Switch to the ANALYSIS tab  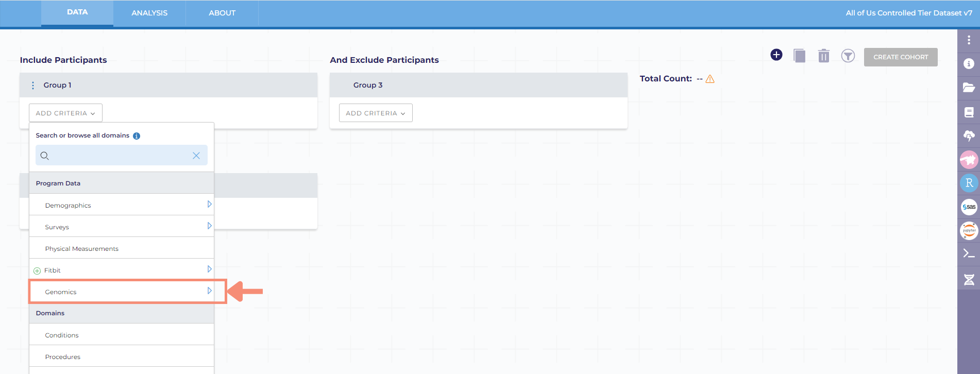click(x=149, y=13)
